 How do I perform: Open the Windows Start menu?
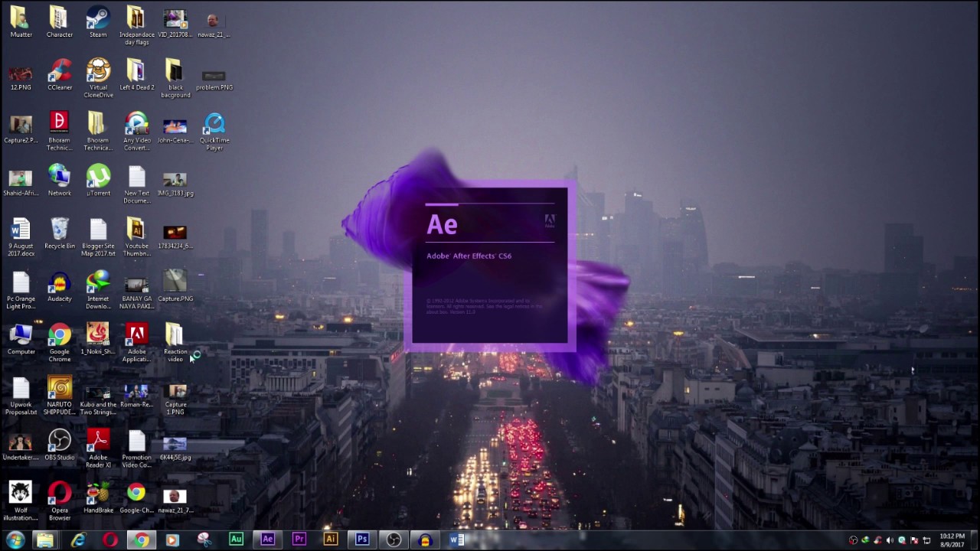(15, 540)
